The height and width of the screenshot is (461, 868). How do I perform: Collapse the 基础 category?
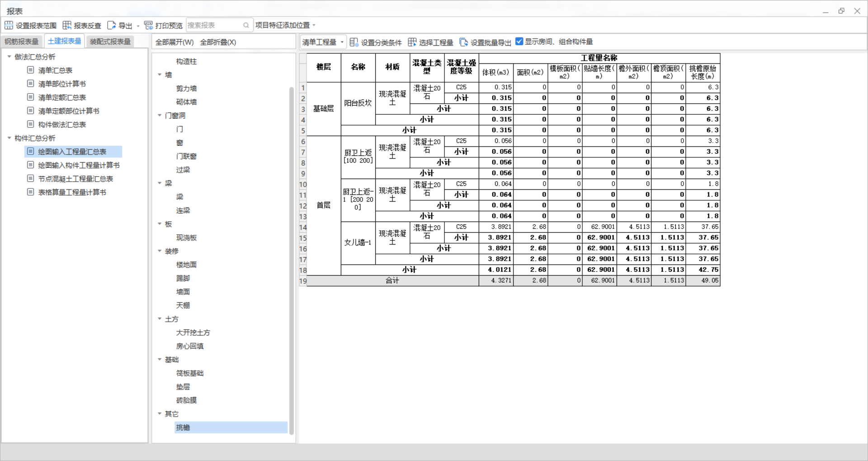[x=160, y=359]
